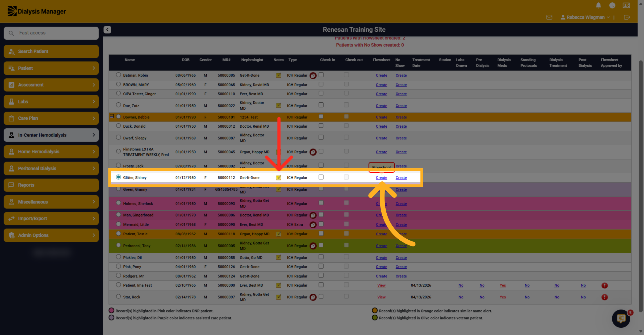The width and height of the screenshot is (644, 335).
Task: Click alert icon in Star, Rock row
Action: tap(604, 297)
